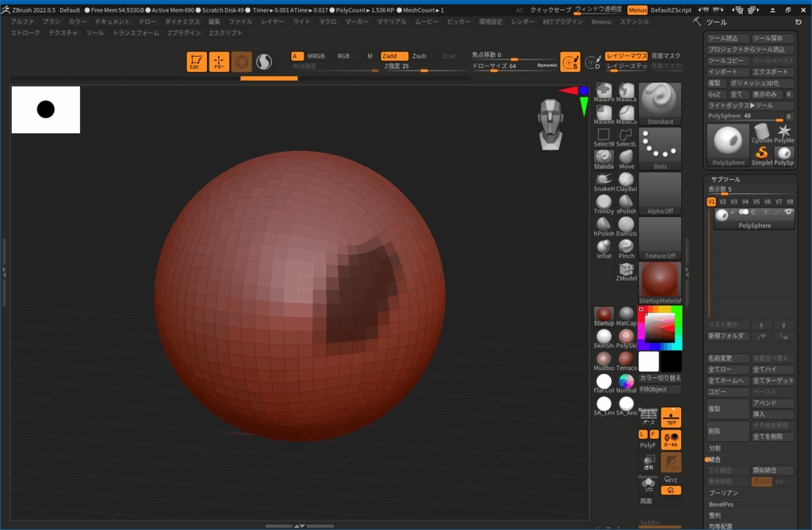This screenshot has height=530, width=812.
Task: Switch to the V2 subtool tab
Action: click(x=723, y=201)
